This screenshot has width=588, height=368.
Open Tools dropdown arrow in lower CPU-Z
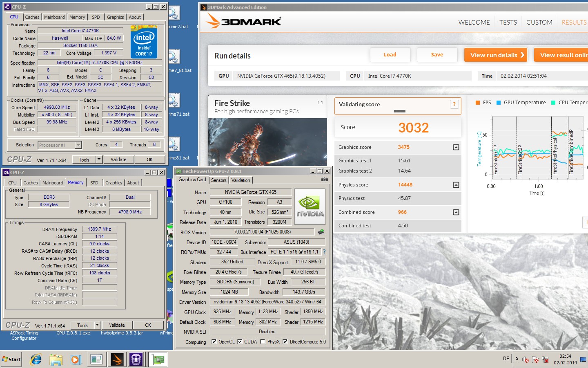97,325
